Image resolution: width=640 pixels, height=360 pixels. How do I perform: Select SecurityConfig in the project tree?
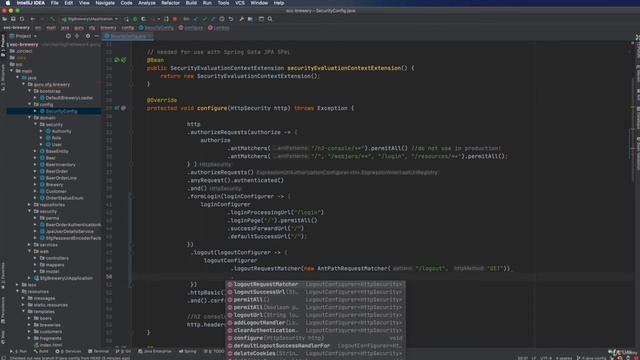click(x=61, y=111)
